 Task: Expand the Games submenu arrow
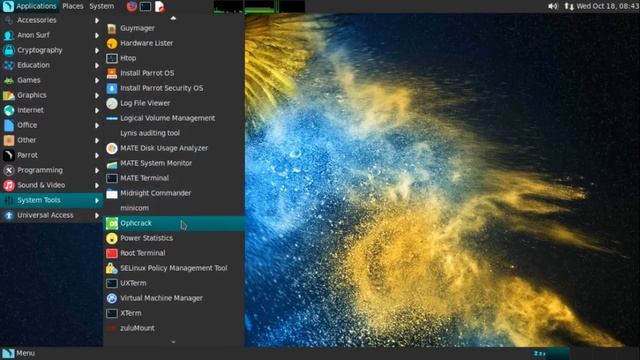[x=97, y=80]
